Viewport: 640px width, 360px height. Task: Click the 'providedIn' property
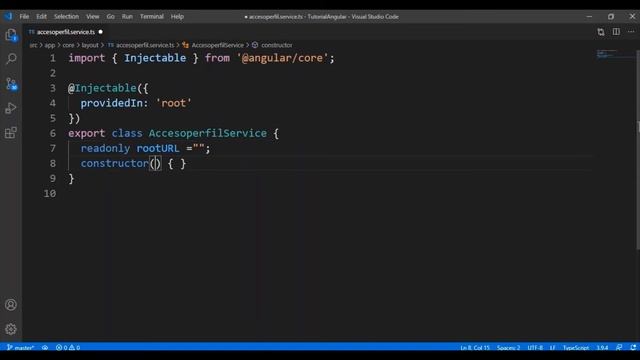[111, 103]
